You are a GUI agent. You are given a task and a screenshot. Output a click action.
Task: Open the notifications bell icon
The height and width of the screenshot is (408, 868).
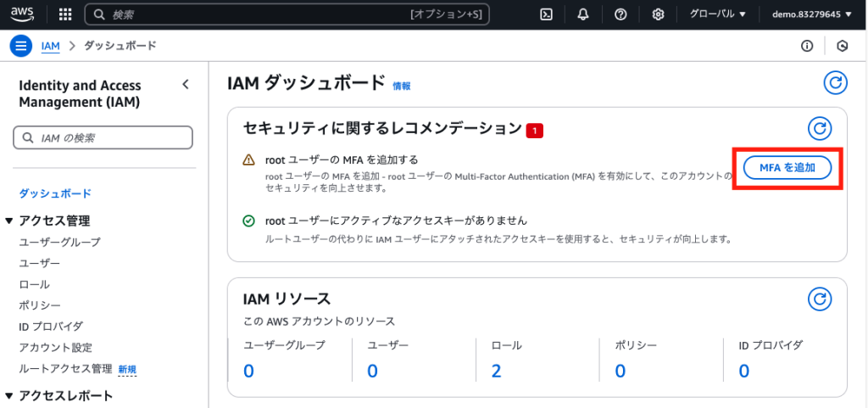coord(583,14)
